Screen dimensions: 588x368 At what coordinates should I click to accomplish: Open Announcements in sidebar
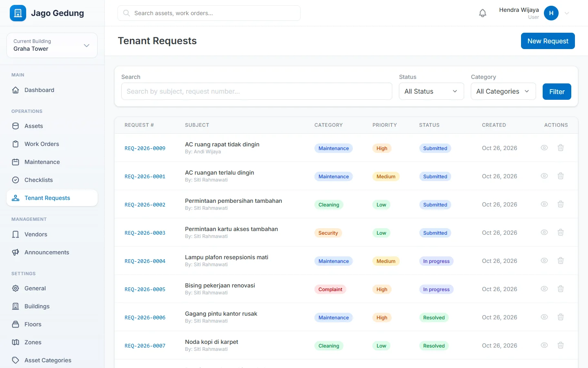coord(52,252)
